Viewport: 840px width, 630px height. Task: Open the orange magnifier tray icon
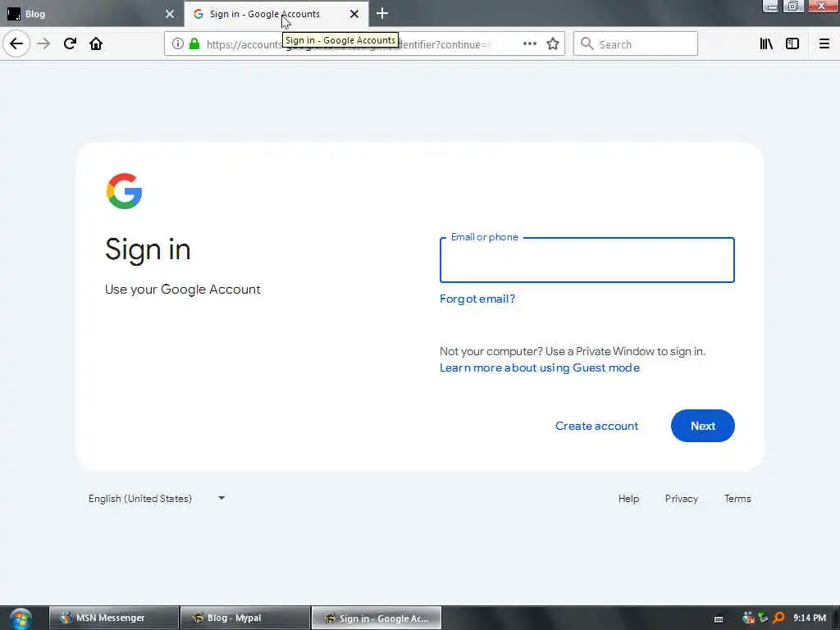[779, 618]
